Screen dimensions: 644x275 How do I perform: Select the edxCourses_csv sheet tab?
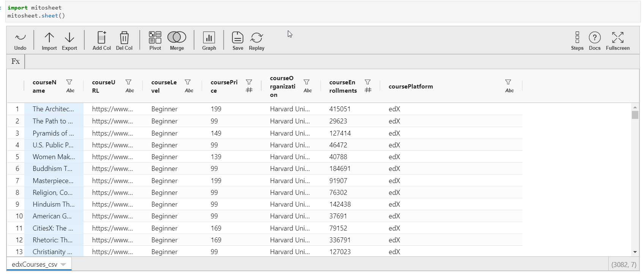pos(34,264)
